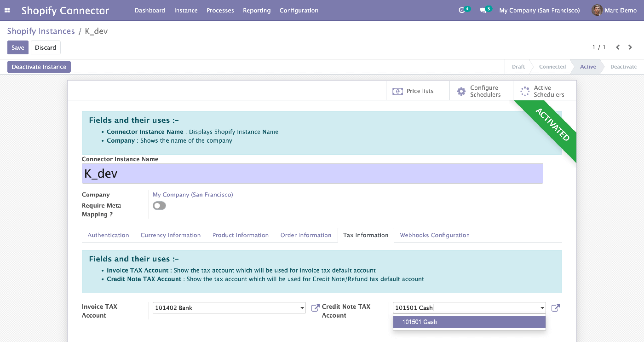644x342 pixels.
Task: Open the Reporting menu
Action: point(257,10)
